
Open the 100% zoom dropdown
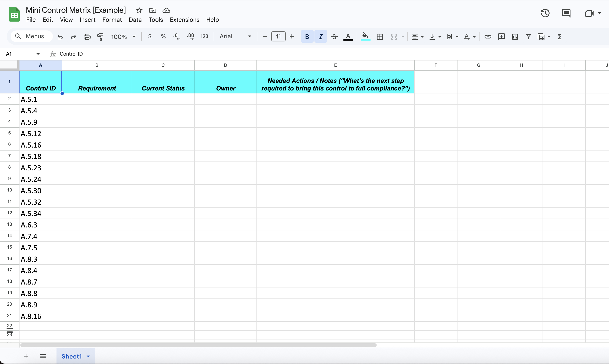click(123, 37)
